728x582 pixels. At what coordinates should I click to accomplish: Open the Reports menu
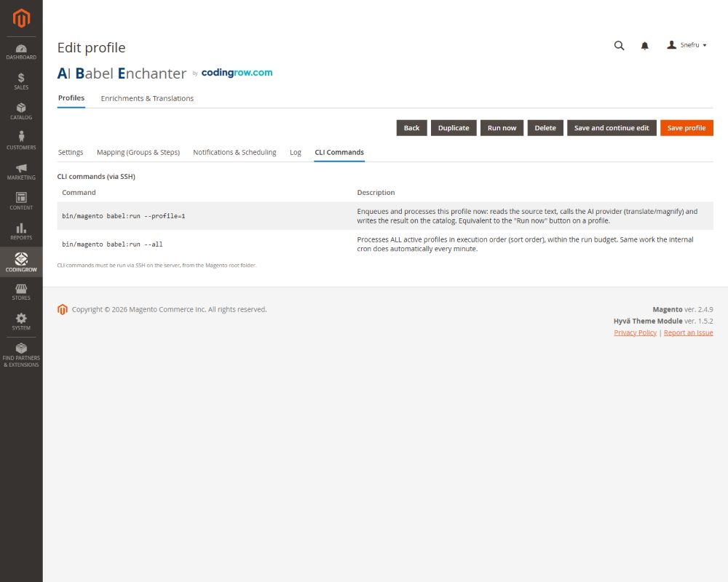21,231
